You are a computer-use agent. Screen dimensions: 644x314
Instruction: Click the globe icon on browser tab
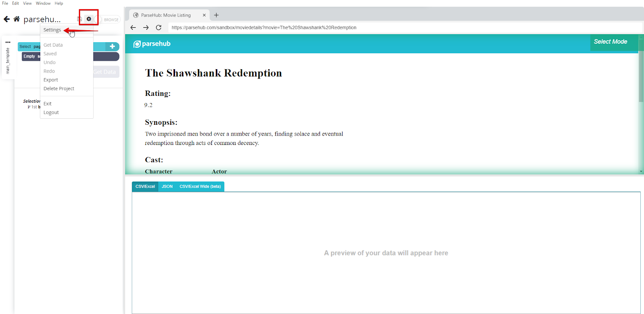(x=136, y=15)
